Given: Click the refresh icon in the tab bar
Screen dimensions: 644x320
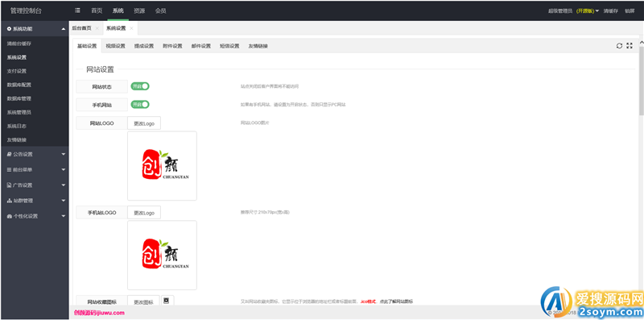Looking at the screenshot, I should click(619, 46).
